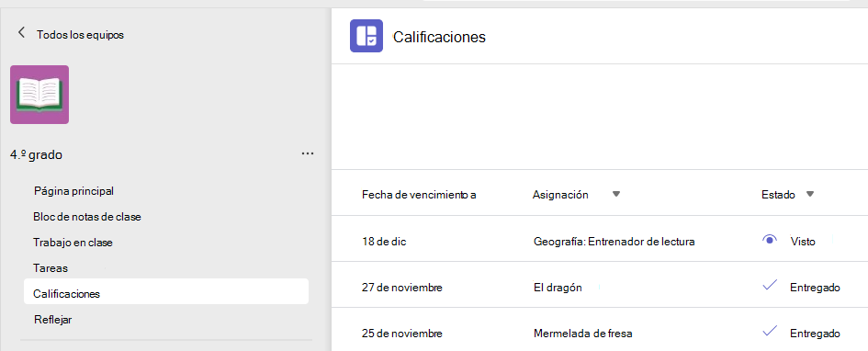Click the 25 de noviembre due date
Image resolution: width=868 pixels, height=351 pixels.
click(x=402, y=334)
